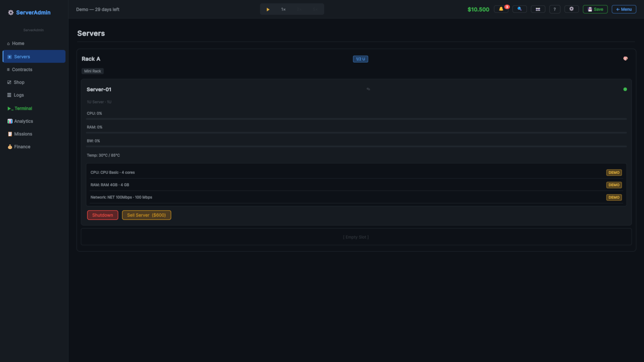Click 'Network: NET 100Mbps' row
Viewport: 644px width, 362px height.
pos(356,197)
